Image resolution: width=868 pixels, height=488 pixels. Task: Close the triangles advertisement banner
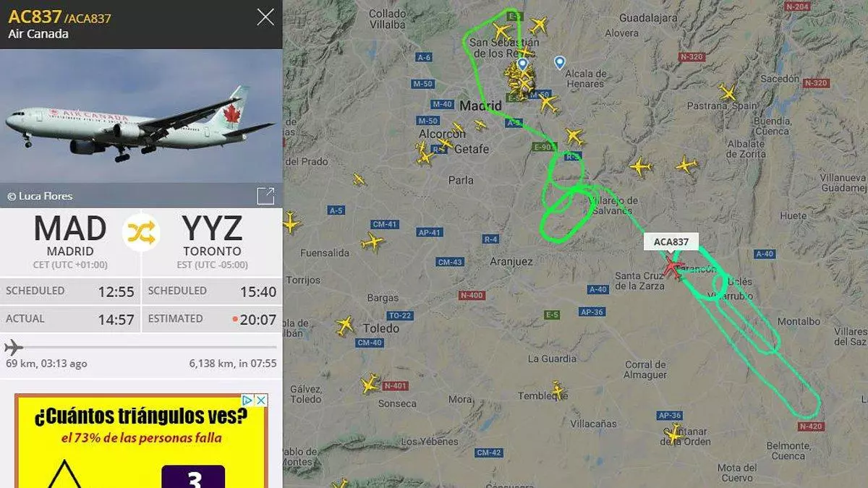click(x=262, y=400)
